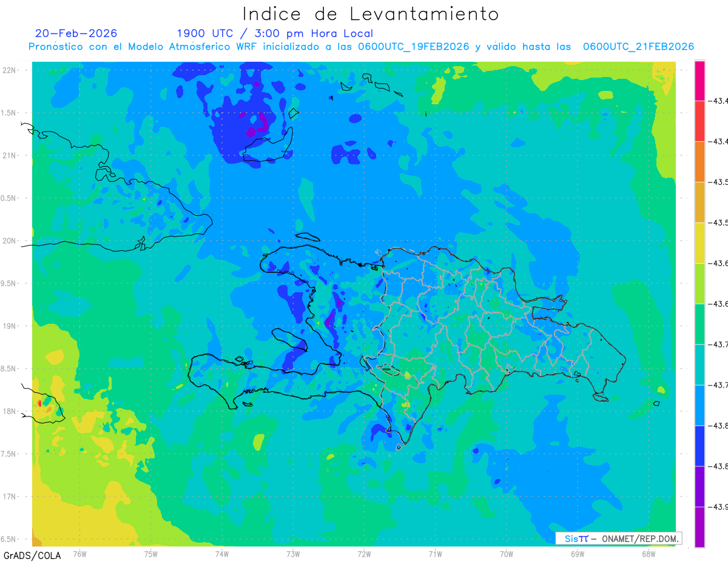Click the '69W' longitude label
Screen dimensions: 728x562
[578, 554]
